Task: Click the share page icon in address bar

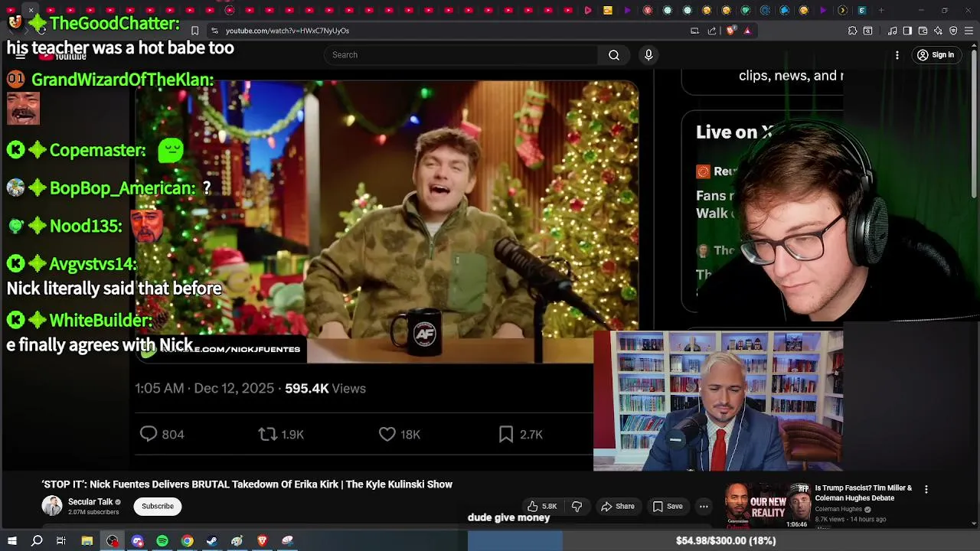Action: [712, 31]
